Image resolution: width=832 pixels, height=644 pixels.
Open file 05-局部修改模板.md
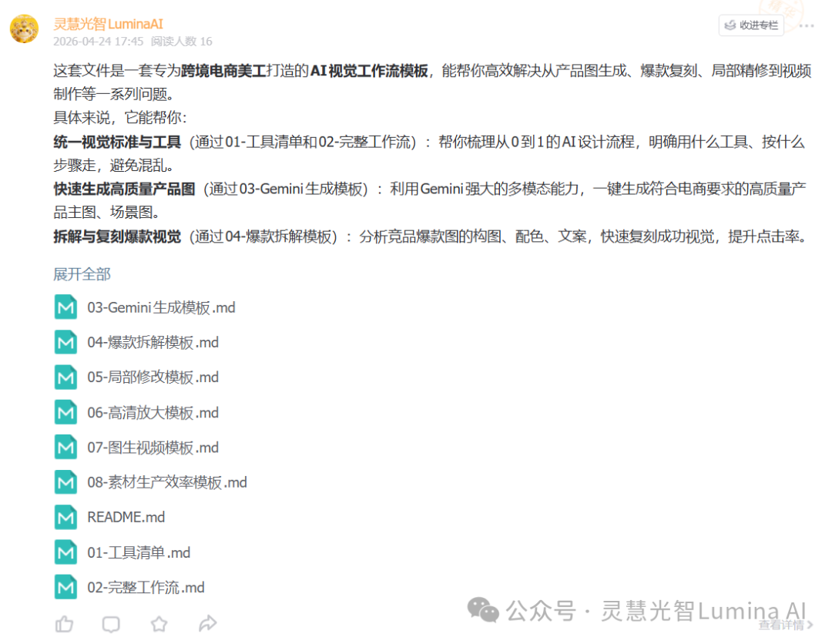point(153,377)
